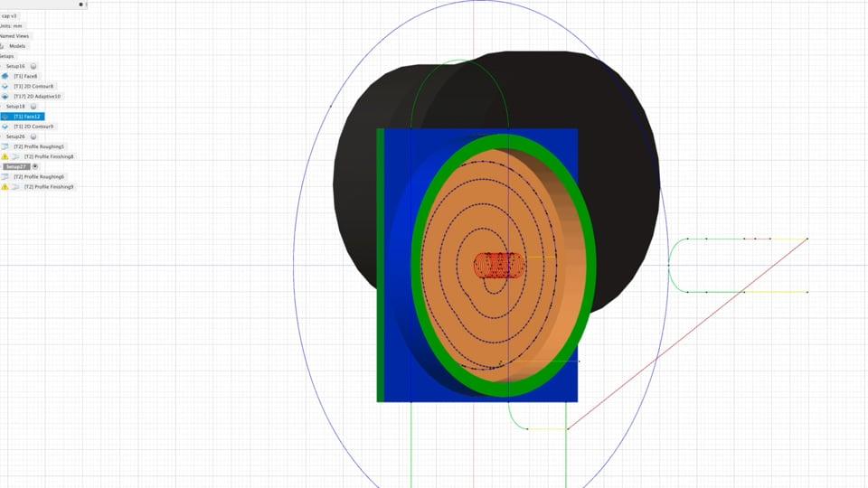
Task: Select the [T2] Profile Finishing9 operation
Action: point(49,187)
